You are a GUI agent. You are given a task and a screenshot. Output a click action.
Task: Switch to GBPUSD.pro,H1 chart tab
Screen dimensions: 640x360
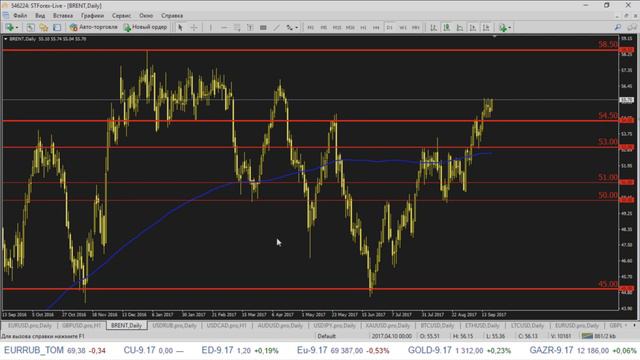click(x=82, y=325)
